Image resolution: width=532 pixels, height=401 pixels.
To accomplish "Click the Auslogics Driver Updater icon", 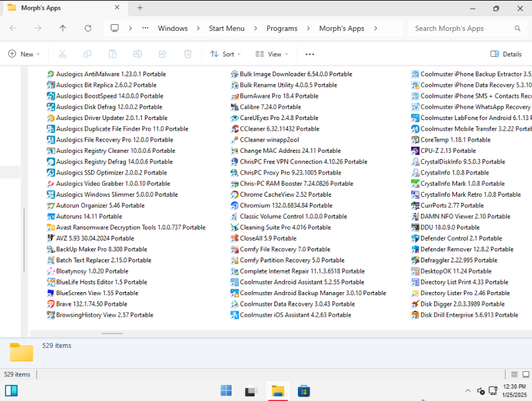I will [51, 118].
